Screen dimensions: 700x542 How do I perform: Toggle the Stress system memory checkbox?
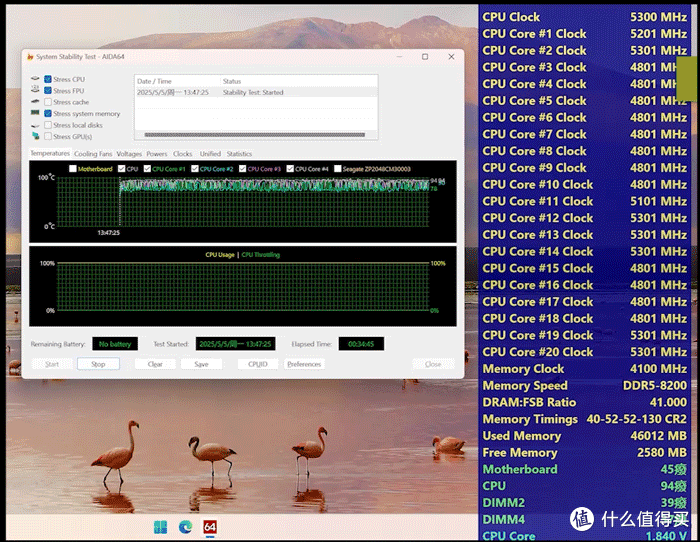tap(48, 113)
